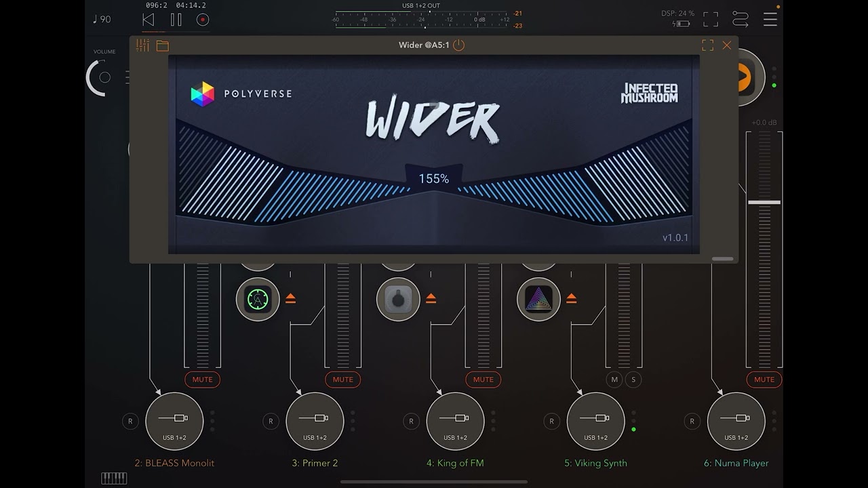Screen dimensions: 868x488
Task: Toggle R button on King of FM channel
Action: (411, 421)
